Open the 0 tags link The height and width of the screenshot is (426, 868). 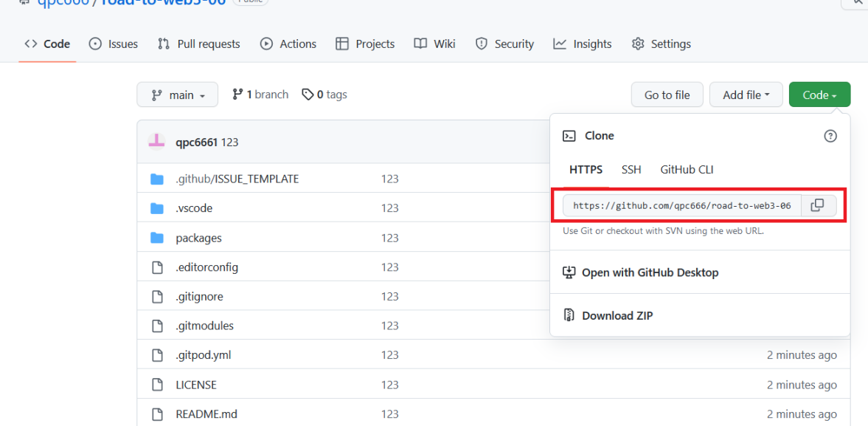pyautogui.click(x=324, y=95)
